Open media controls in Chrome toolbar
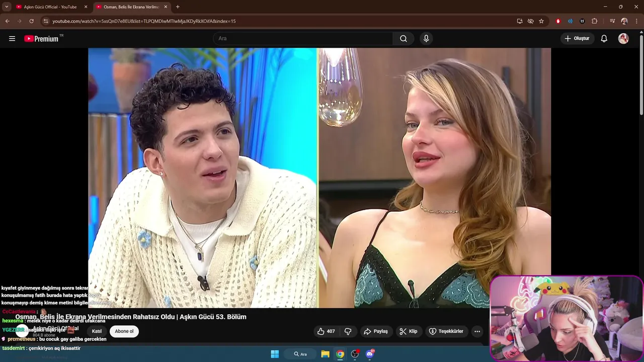 612,21
